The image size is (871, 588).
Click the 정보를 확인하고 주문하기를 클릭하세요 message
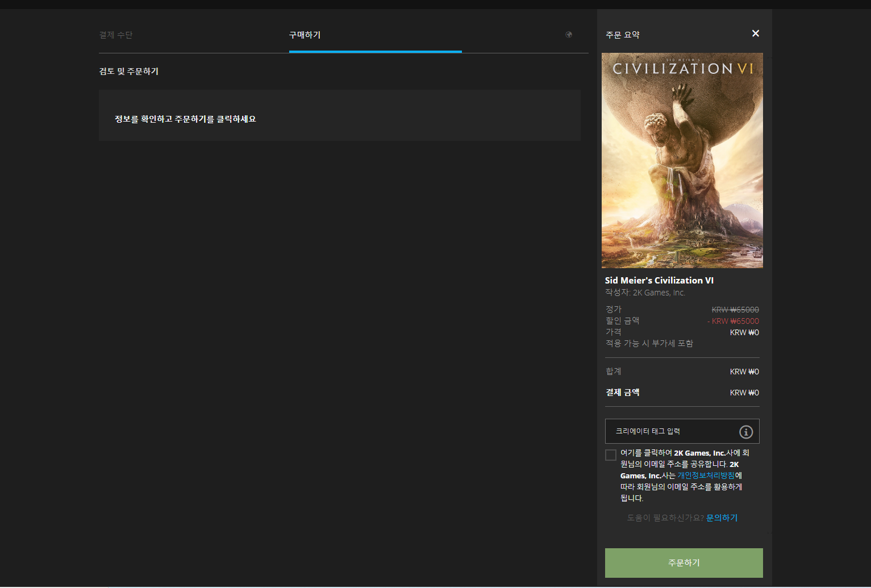click(x=185, y=119)
